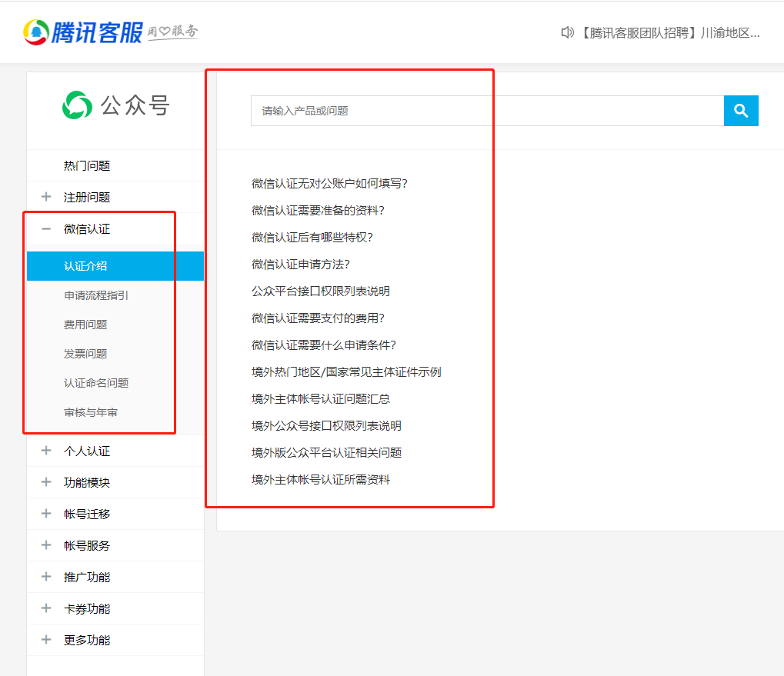Screen dimensions: 784x676
Task: Click the 微信认证 section label
Action: 87,229
